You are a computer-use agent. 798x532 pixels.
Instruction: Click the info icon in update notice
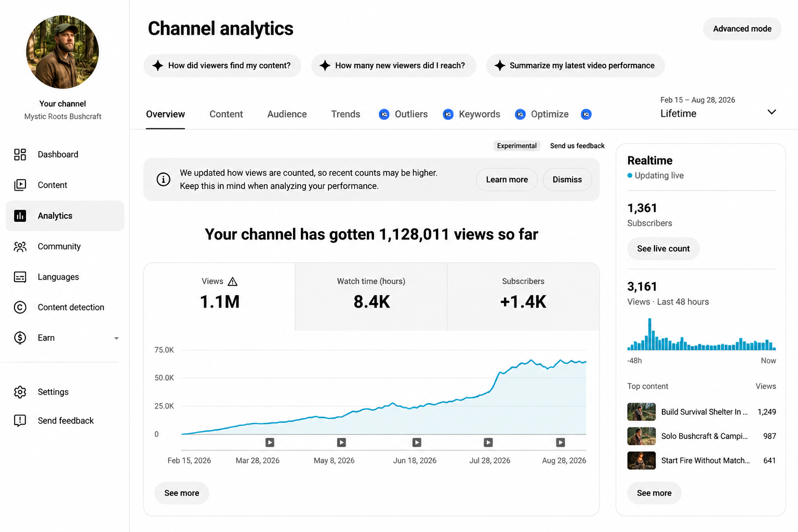point(163,180)
